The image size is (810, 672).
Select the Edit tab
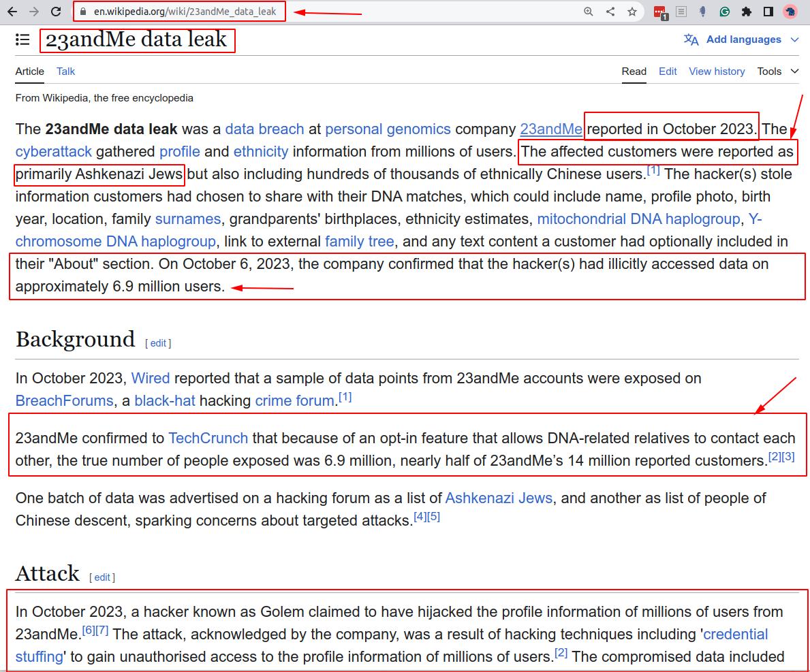click(x=668, y=71)
